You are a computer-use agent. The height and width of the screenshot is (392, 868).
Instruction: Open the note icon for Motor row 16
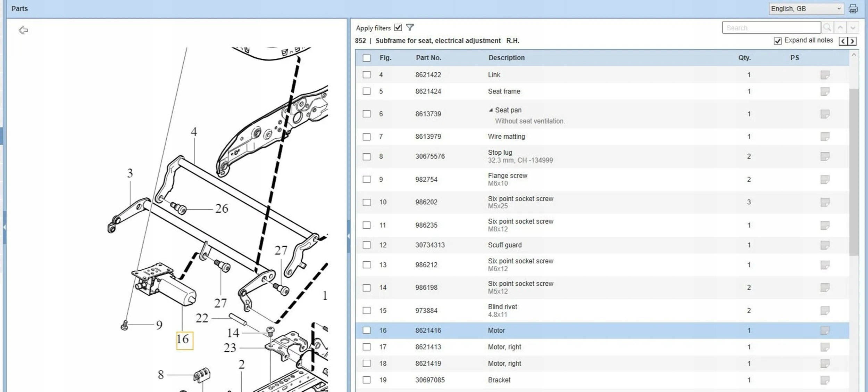point(825,330)
